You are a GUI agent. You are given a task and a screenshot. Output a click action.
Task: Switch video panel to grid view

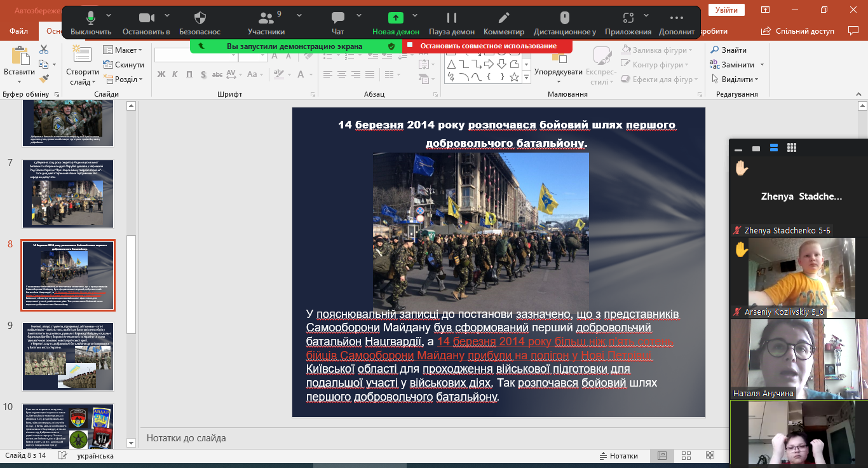[x=792, y=148]
